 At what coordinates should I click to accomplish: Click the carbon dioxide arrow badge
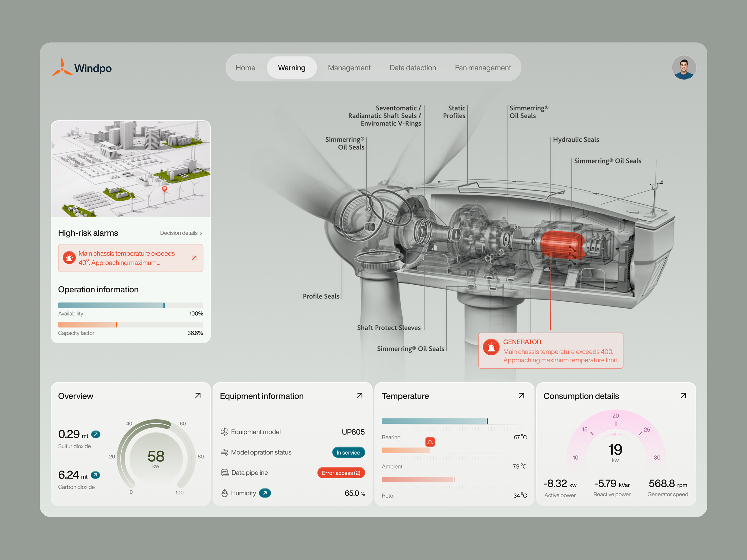(x=95, y=475)
